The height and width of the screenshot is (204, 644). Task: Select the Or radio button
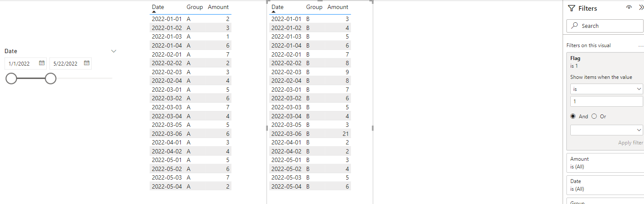pos(594,116)
